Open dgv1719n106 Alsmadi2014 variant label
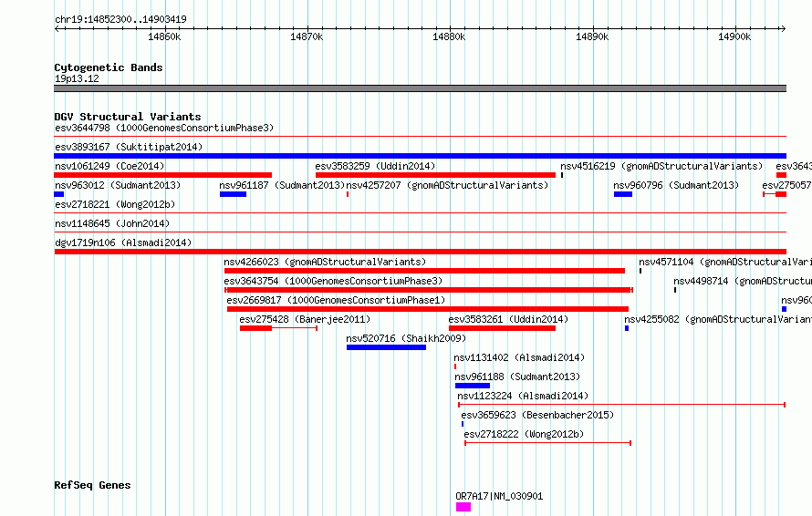812x516 pixels. coord(123,243)
